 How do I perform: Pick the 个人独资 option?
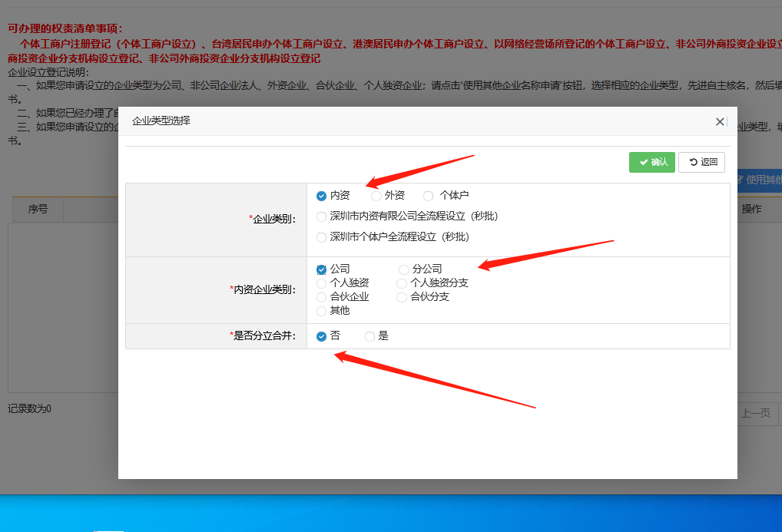click(x=321, y=284)
